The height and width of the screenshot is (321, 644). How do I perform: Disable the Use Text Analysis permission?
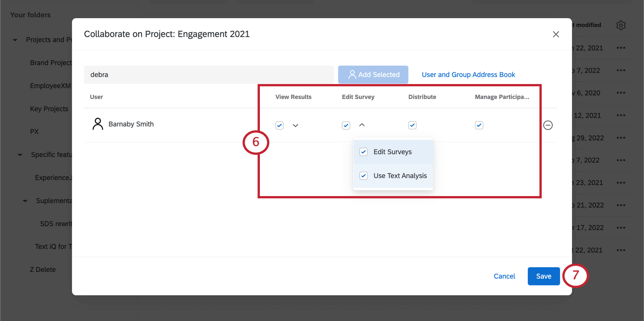(364, 176)
